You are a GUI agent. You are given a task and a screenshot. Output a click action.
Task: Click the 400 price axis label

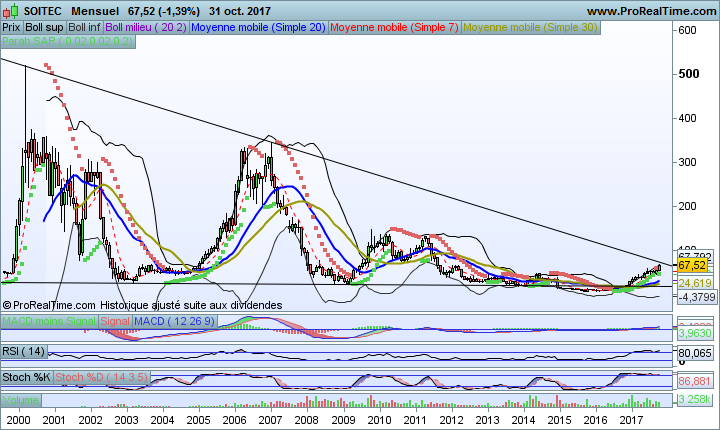click(x=687, y=118)
